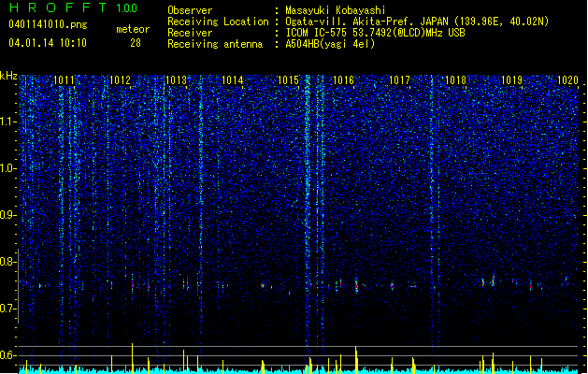Click the Receiving antenna label
Viewport: 588px width, 374px height.
click(215, 44)
